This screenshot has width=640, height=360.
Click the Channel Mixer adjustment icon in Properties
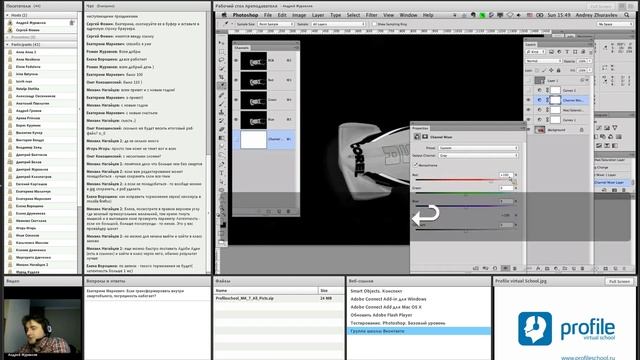point(417,137)
